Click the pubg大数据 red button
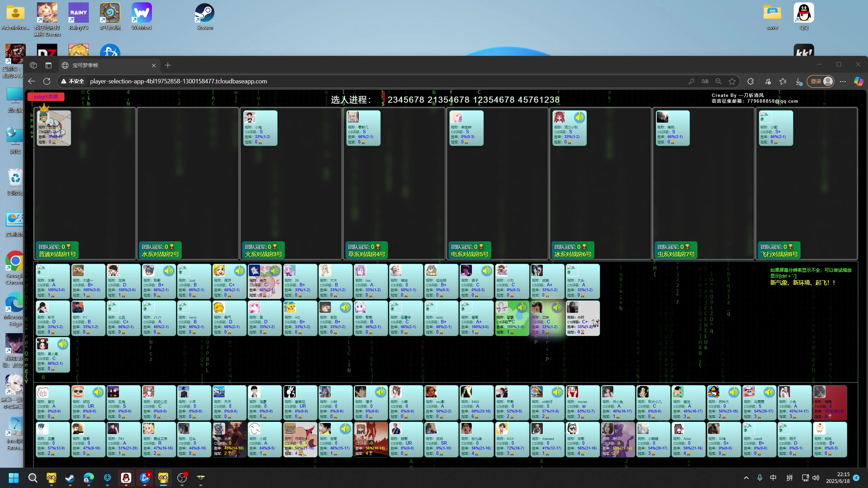This screenshot has width=868, height=488. click(46, 97)
